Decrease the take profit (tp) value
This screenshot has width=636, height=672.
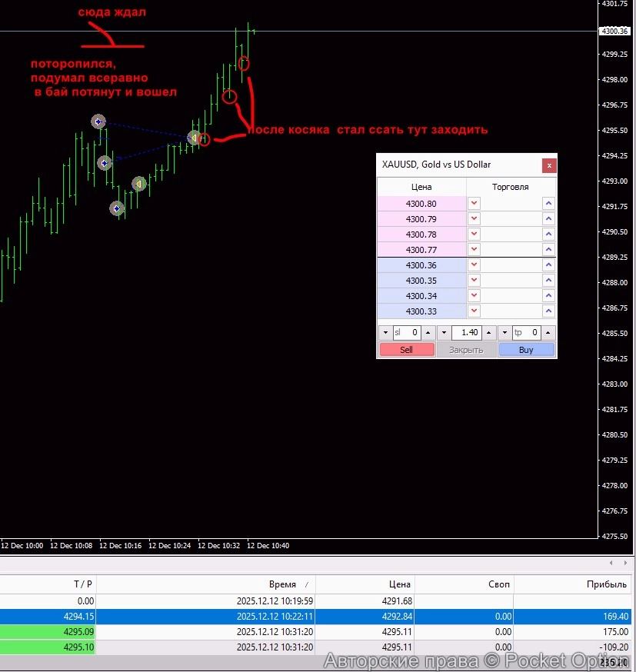504,333
